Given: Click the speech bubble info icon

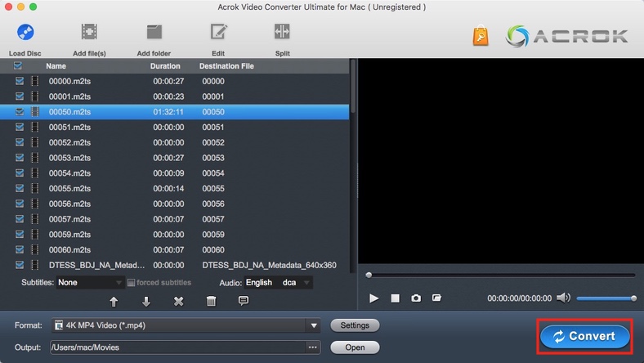Looking at the screenshot, I should click(x=244, y=301).
